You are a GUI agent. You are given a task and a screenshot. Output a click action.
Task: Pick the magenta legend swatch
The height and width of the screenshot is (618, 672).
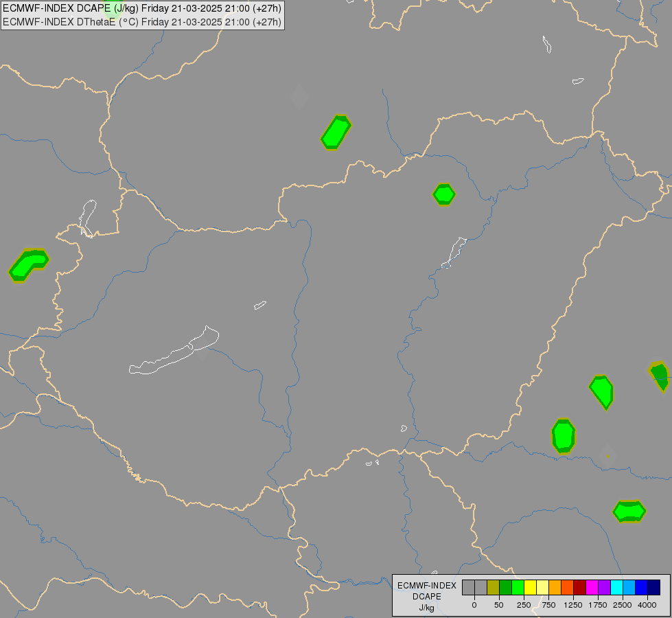(x=592, y=587)
